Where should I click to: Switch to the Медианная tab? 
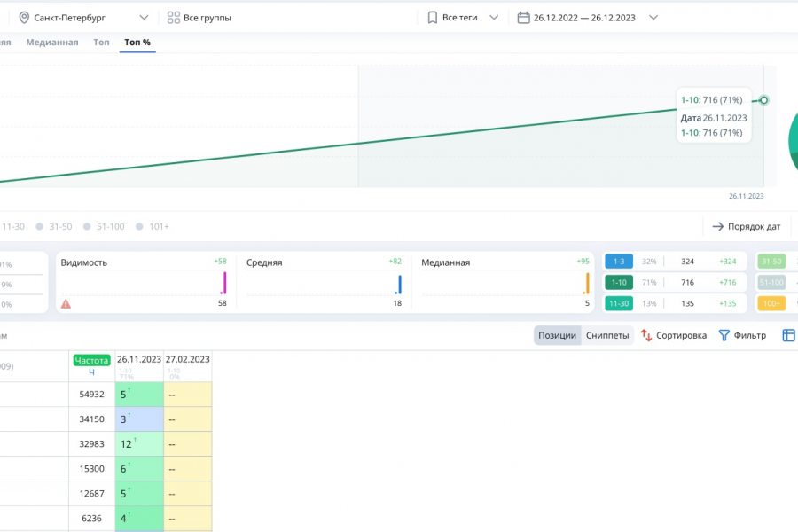52,43
